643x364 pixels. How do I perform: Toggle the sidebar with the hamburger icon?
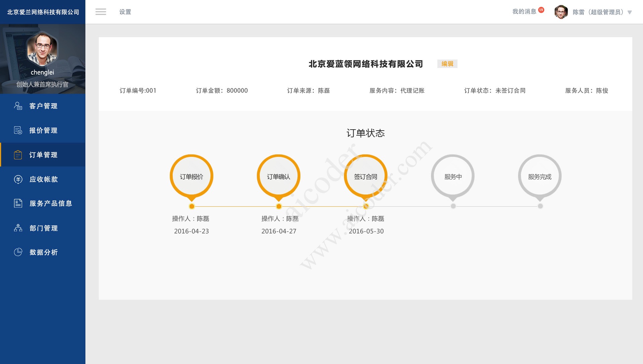pos(100,12)
